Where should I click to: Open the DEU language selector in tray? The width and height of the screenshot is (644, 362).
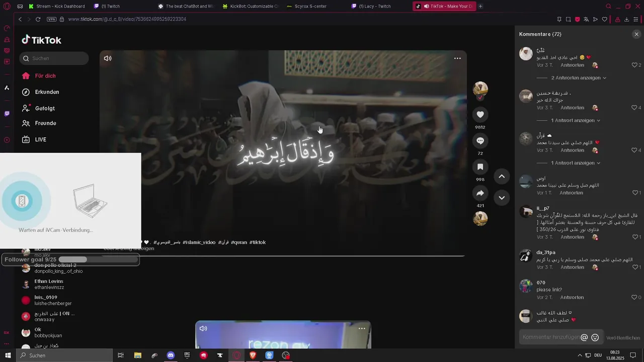[598, 355]
